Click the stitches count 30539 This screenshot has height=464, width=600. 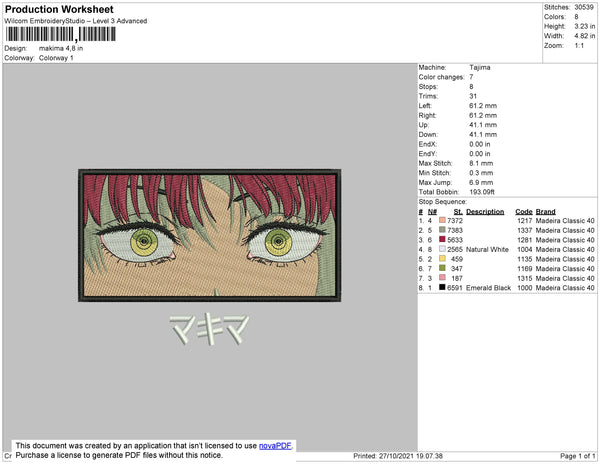[x=584, y=7]
